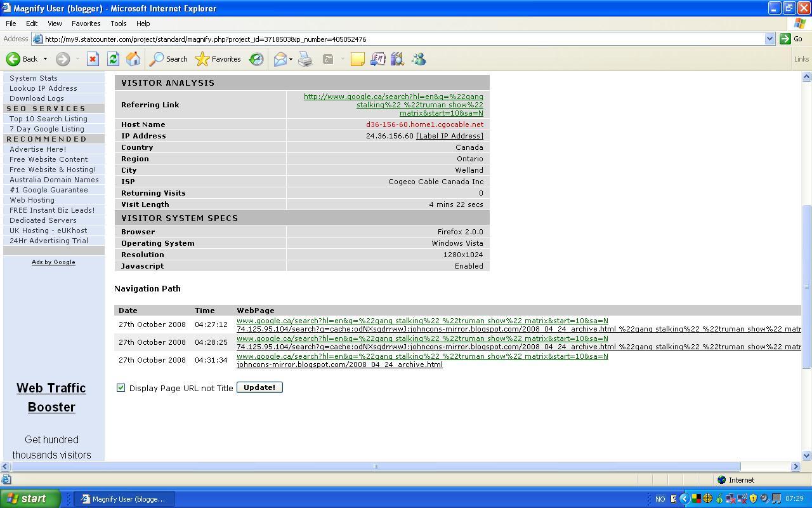This screenshot has width=812, height=508.
Task: Click the four-color squares tray icon
Action: pyautogui.click(x=696, y=498)
